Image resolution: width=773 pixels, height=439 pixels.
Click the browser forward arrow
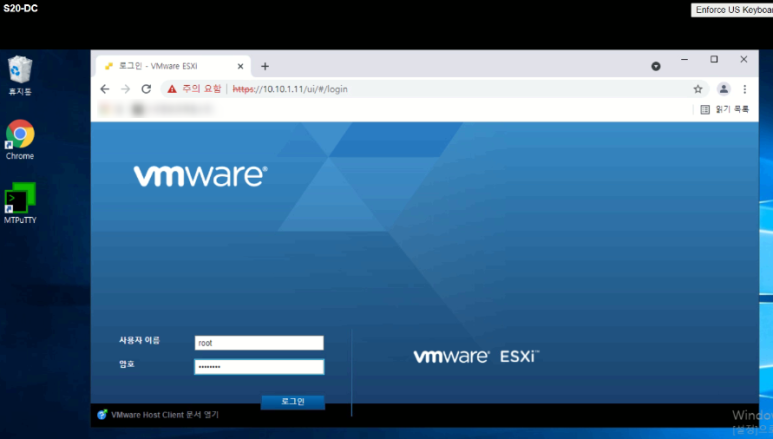click(125, 89)
